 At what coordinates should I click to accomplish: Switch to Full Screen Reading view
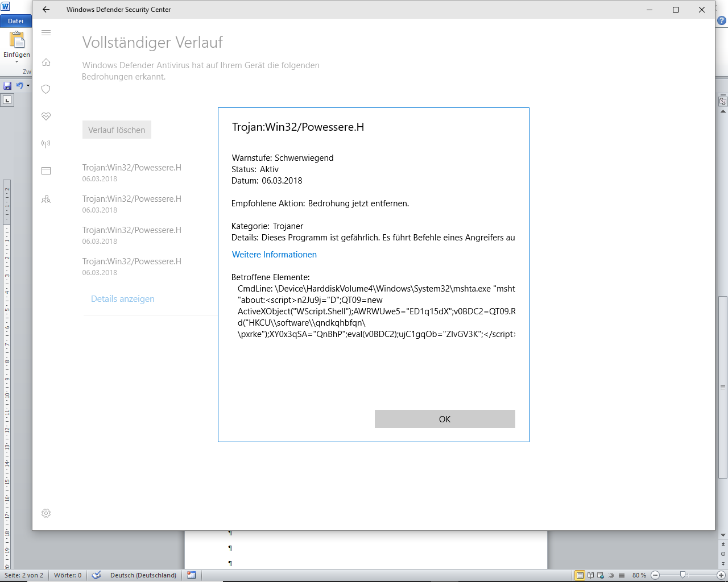pyautogui.click(x=590, y=575)
